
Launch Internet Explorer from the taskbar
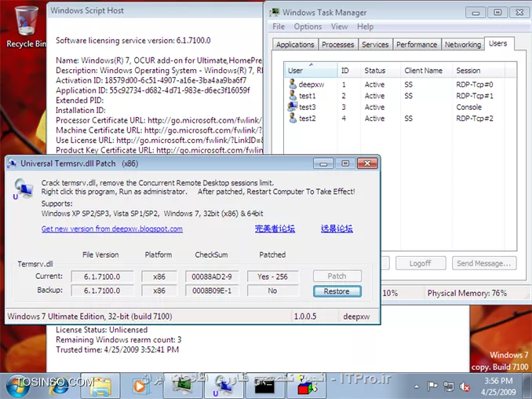[x=60, y=386]
